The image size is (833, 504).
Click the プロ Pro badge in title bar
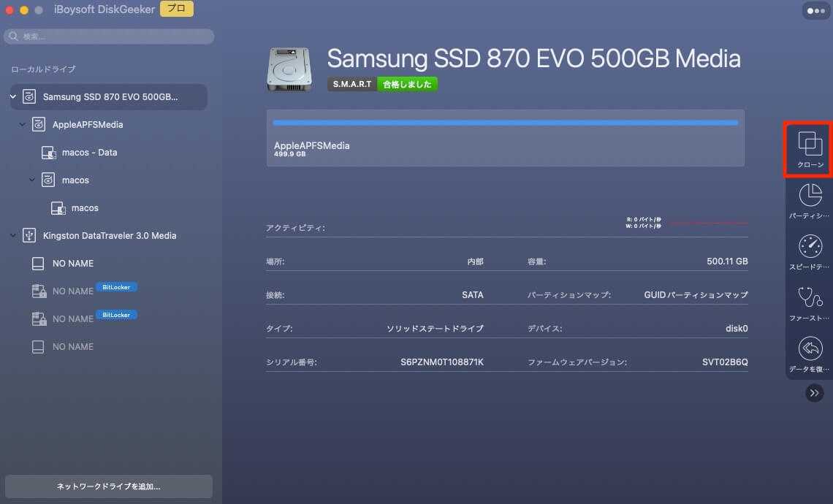[x=176, y=9]
